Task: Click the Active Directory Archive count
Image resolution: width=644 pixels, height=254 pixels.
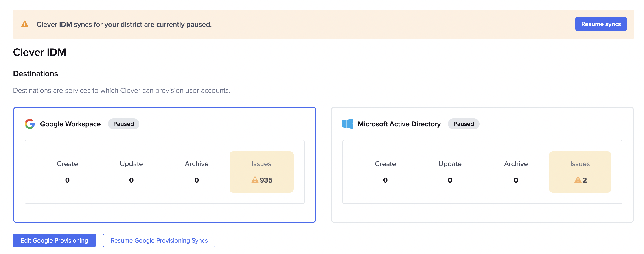Action: 516,180
